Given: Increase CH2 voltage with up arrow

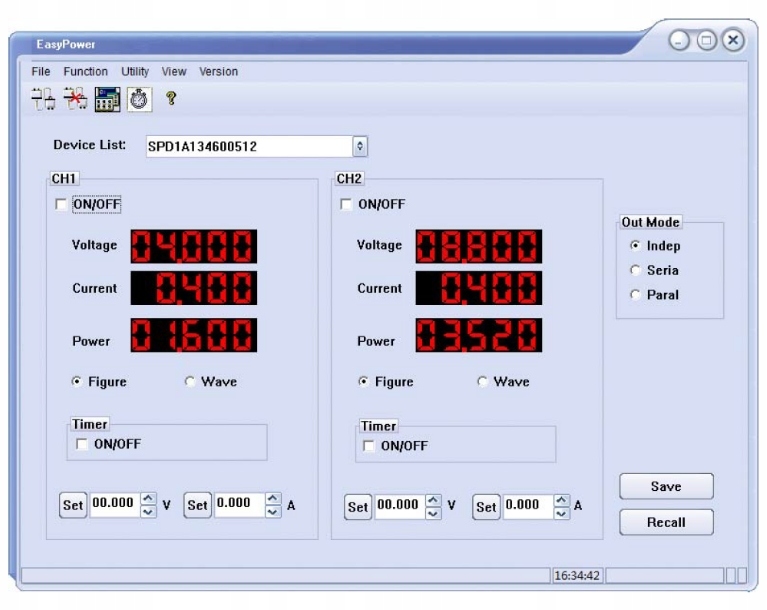Looking at the screenshot, I should click(x=433, y=501).
